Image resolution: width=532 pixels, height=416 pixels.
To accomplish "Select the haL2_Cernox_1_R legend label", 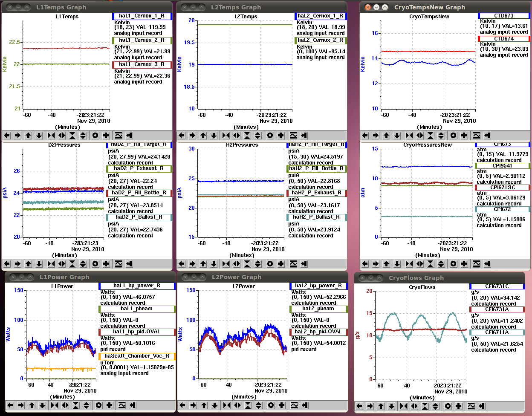I will [321, 16].
